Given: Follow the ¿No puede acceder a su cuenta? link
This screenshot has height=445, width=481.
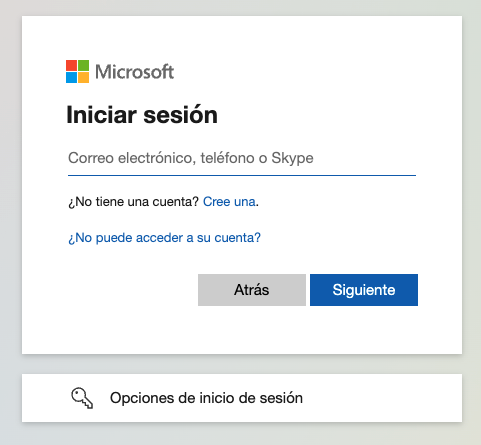Looking at the screenshot, I should click(x=164, y=238).
